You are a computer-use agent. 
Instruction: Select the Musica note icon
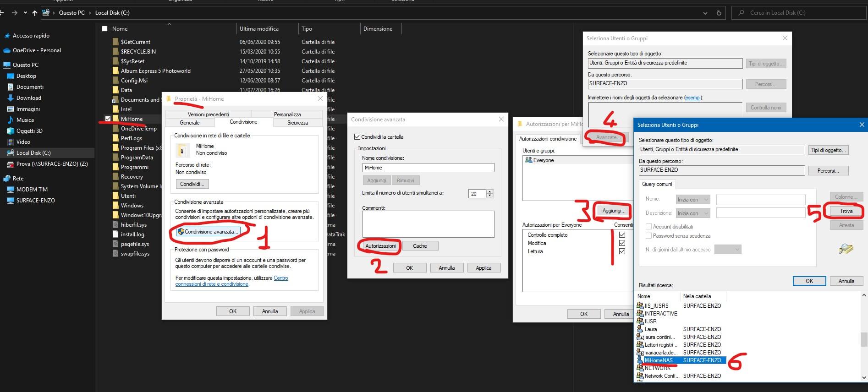tap(11, 120)
